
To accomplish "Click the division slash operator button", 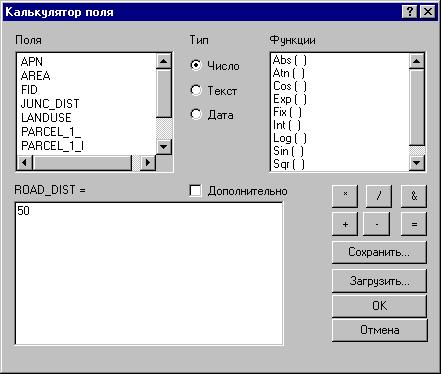I will tap(379, 196).
